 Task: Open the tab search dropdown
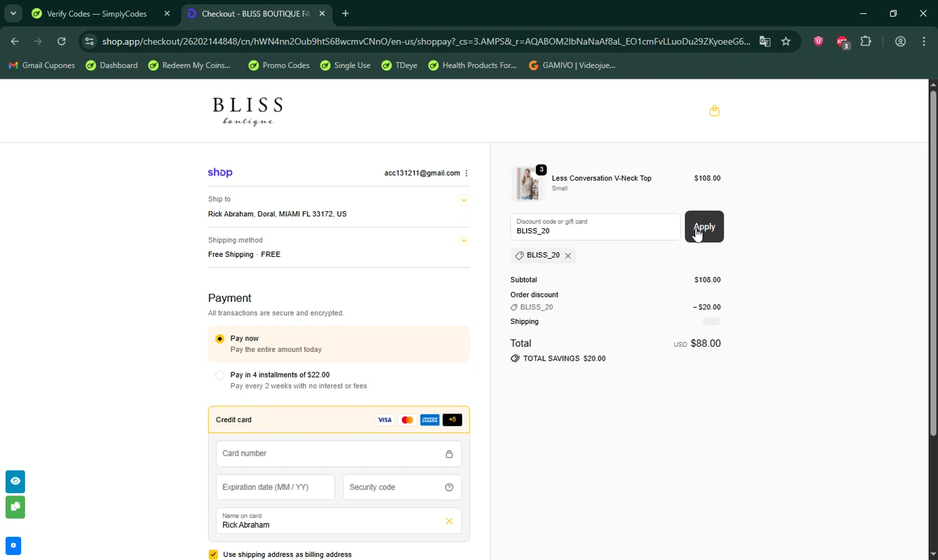tap(13, 13)
